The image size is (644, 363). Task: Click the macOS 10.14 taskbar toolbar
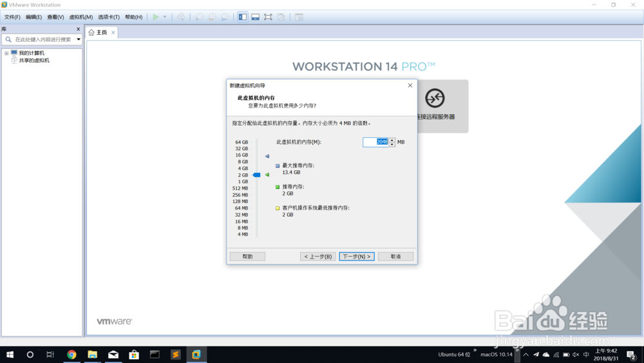click(497, 355)
